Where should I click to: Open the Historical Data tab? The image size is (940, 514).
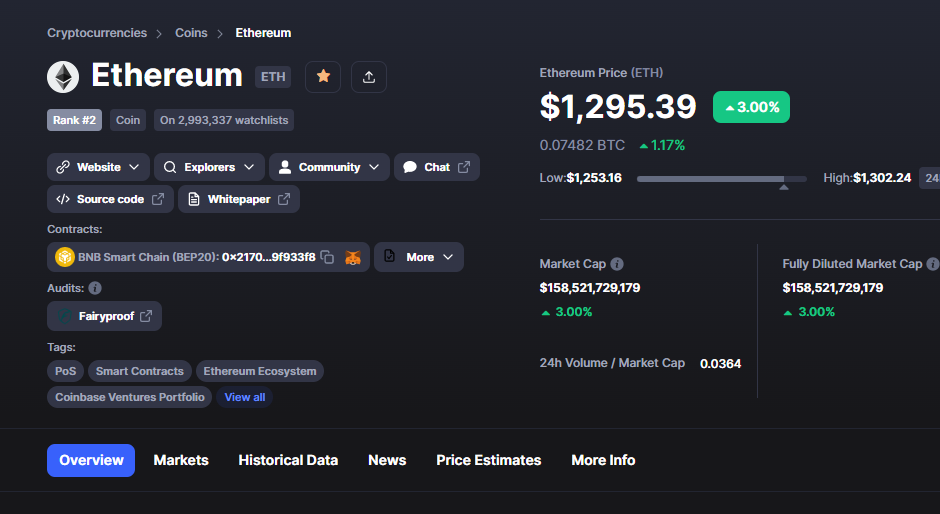pyautogui.click(x=288, y=461)
